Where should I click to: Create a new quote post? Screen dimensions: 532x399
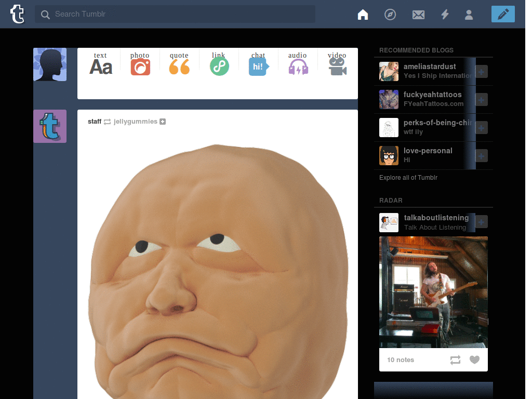click(179, 63)
